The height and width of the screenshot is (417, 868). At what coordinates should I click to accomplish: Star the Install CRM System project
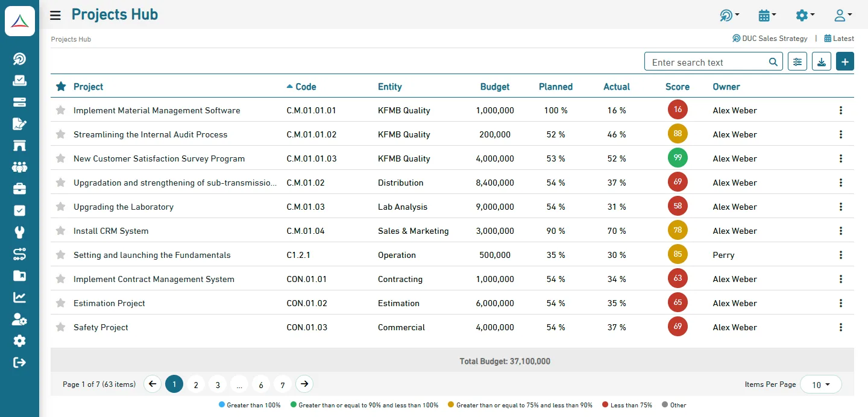coord(60,231)
